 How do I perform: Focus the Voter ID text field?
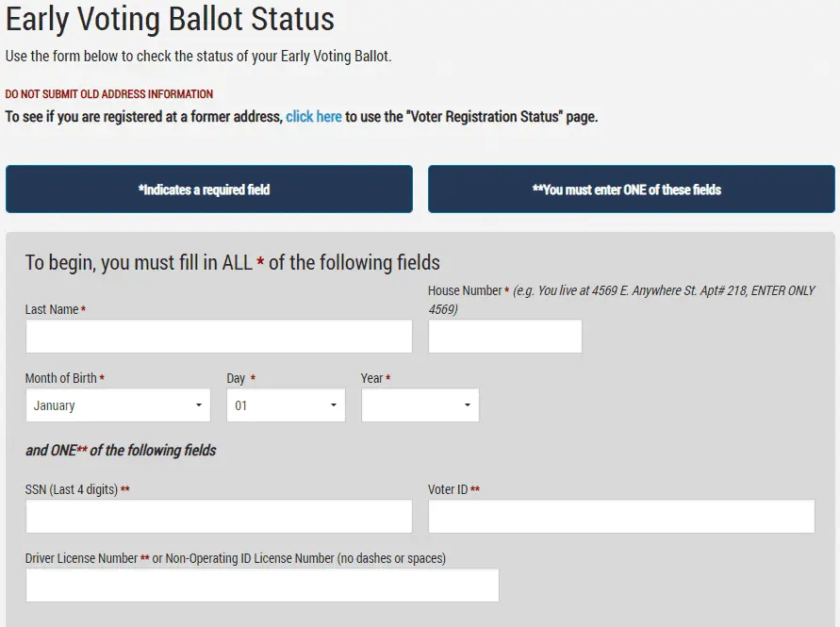tap(621, 517)
